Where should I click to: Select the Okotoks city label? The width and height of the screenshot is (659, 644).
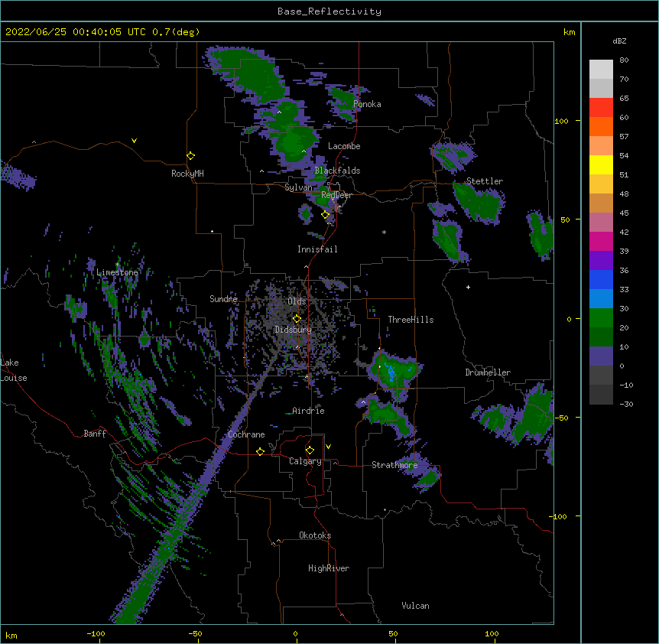(315, 535)
